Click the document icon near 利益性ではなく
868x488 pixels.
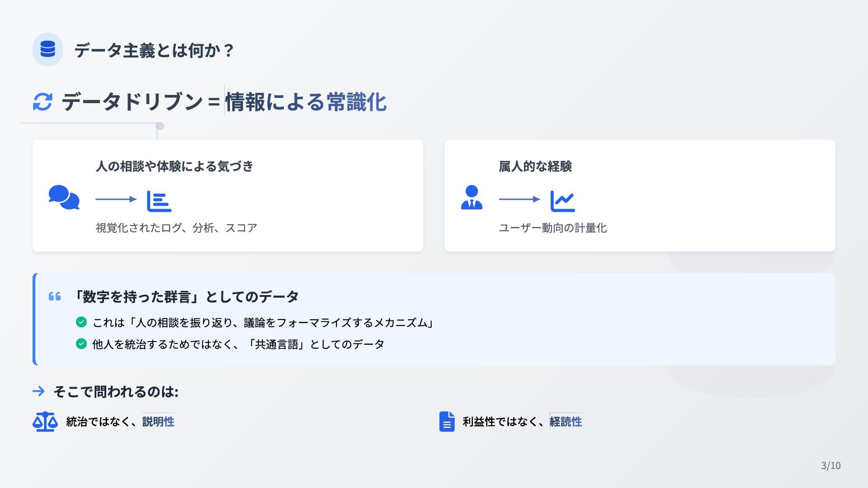point(447,422)
